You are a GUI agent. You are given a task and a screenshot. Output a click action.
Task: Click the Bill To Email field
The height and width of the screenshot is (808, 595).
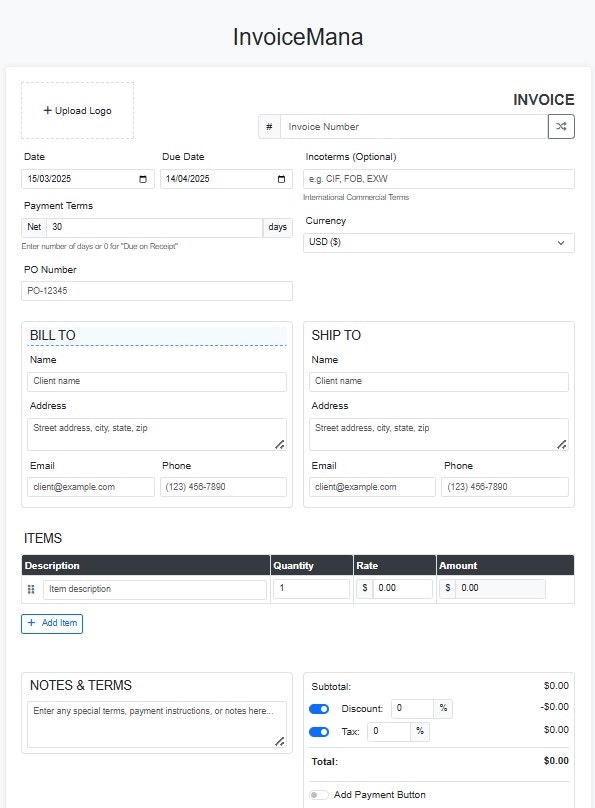[91, 487]
